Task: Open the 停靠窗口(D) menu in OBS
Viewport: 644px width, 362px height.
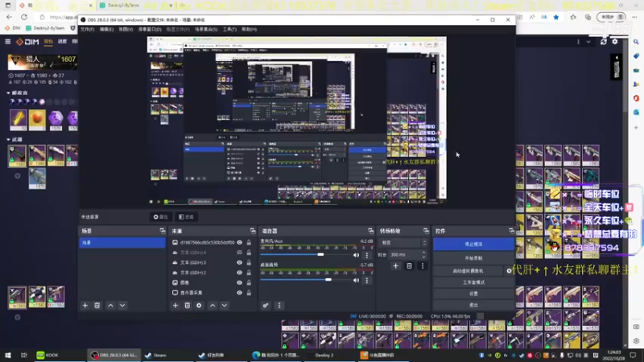Action: click(150, 30)
